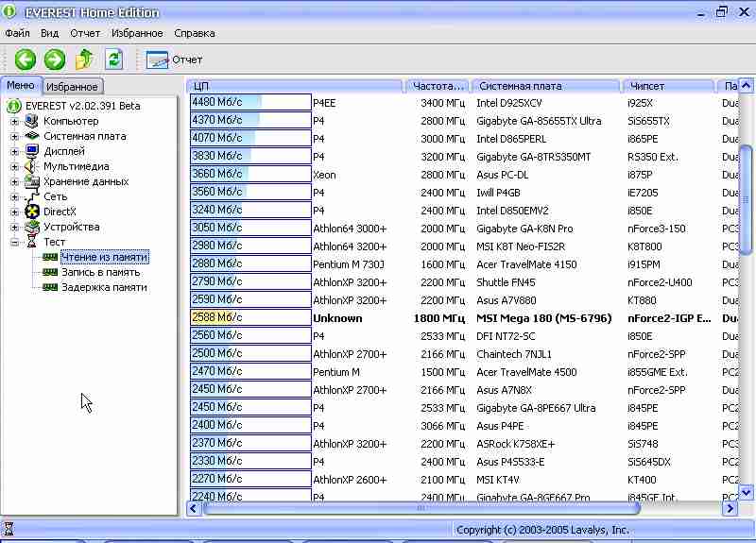Click the Системная плата tree icon
Viewport: 756px width, 543px height.
[x=32, y=136]
